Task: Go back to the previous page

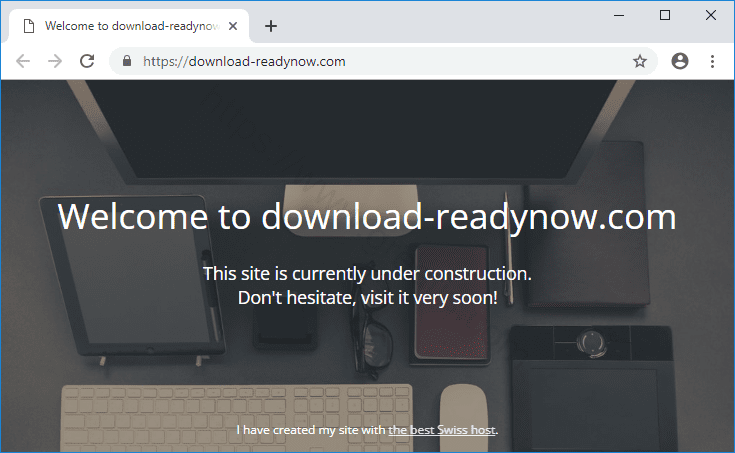Action: 23,61
